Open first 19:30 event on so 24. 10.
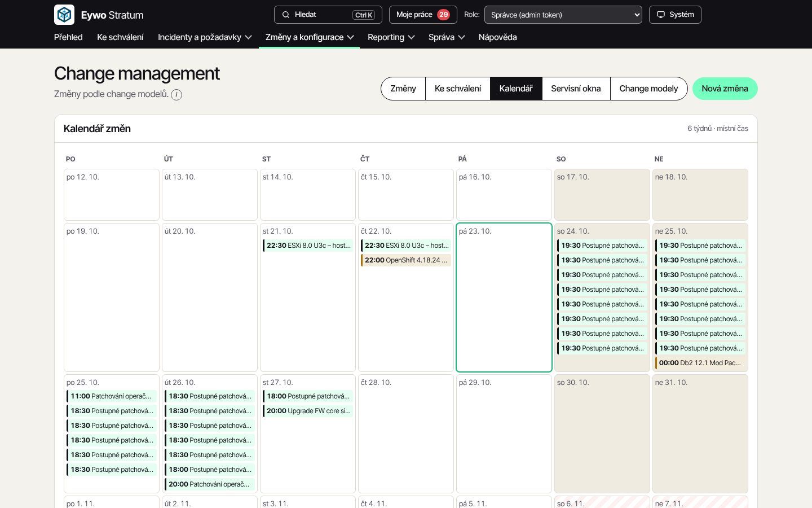Viewport: 812px width, 508px height. click(x=602, y=246)
